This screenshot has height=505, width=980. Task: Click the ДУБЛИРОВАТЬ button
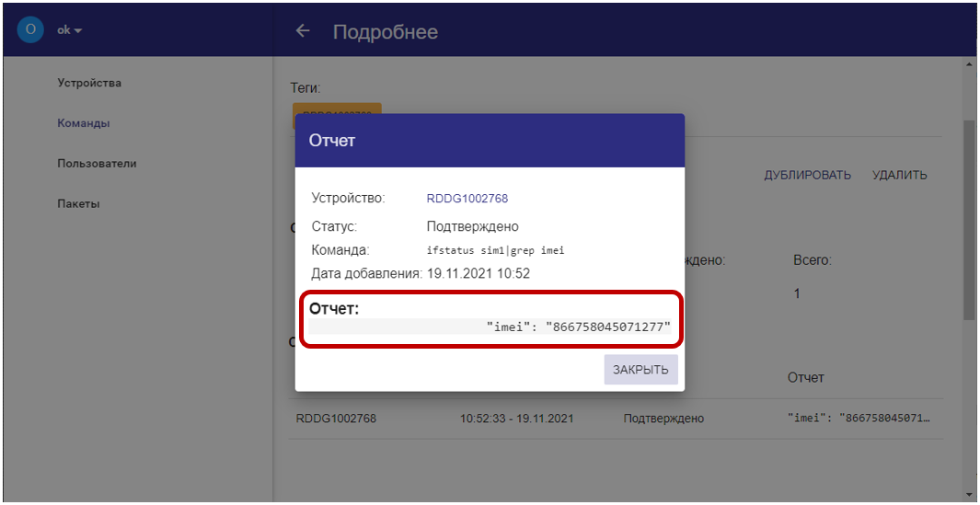pos(808,175)
